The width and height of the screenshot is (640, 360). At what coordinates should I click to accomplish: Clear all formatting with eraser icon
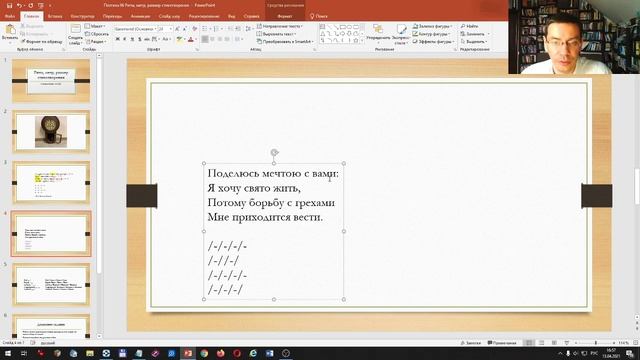[195, 29]
